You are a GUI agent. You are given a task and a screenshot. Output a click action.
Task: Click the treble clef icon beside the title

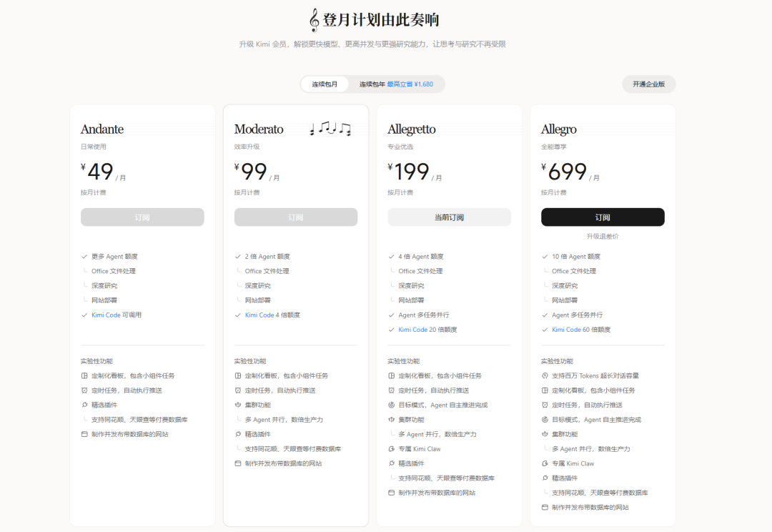click(x=314, y=20)
